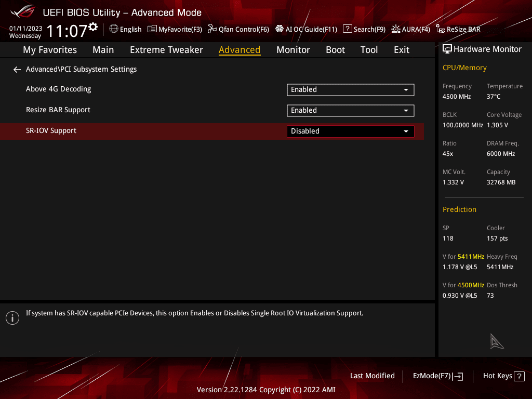The height and width of the screenshot is (399, 532).
Task: Open Qfan Control fan icon
Action: pyautogui.click(x=212, y=29)
